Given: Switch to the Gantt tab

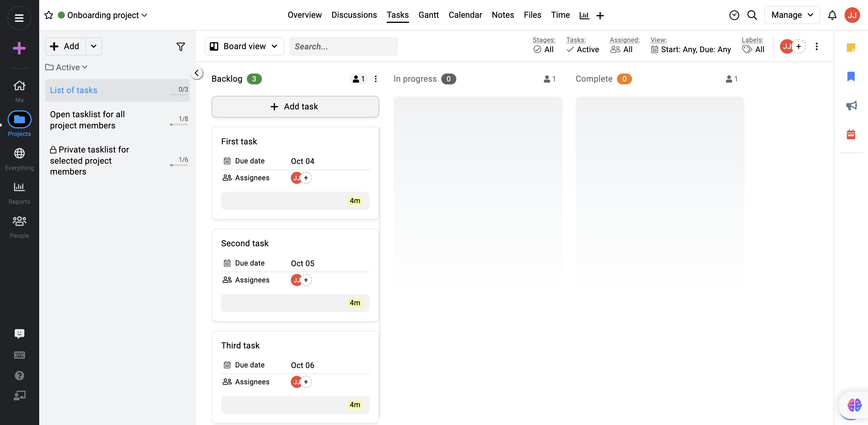Looking at the screenshot, I should [428, 15].
